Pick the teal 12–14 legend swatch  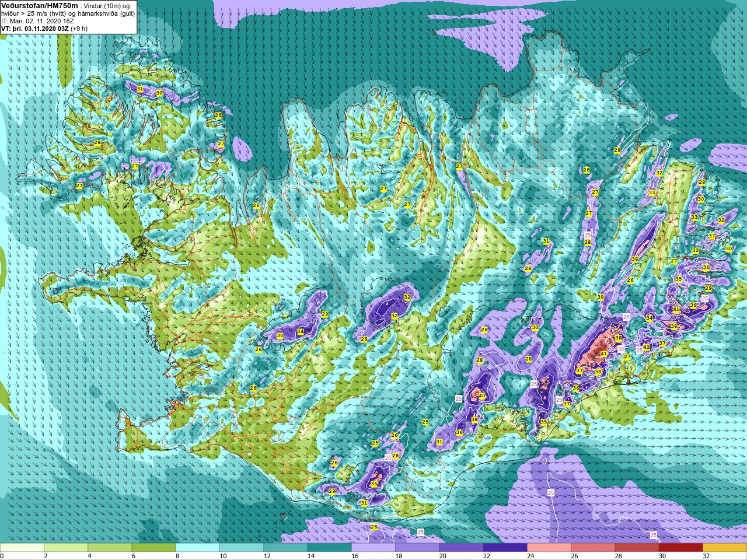pos(285,548)
